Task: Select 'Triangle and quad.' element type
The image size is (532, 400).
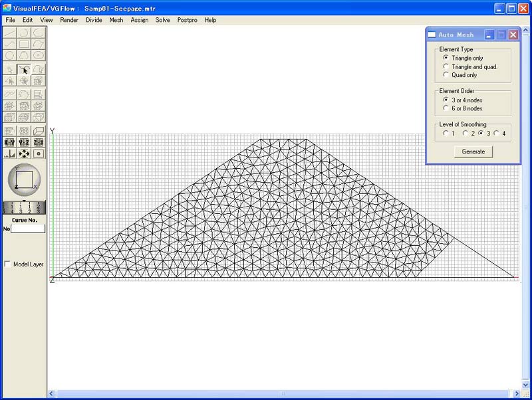Action: click(x=446, y=66)
